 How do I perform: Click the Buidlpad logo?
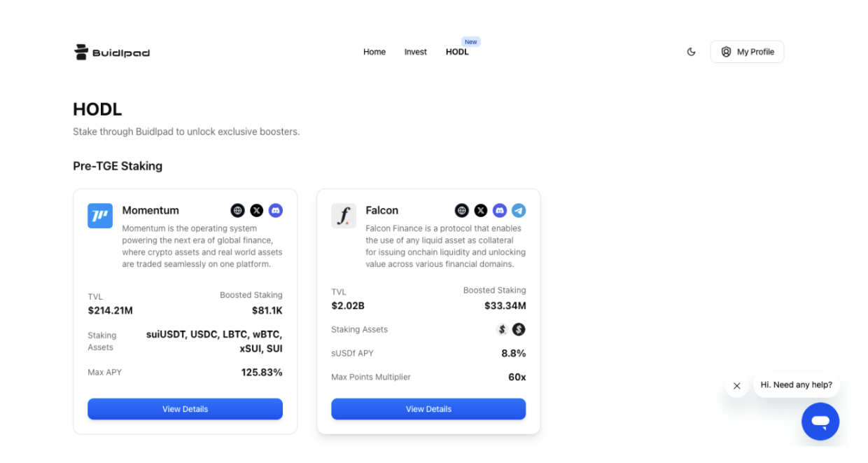pyautogui.click(x=112, y=53)
